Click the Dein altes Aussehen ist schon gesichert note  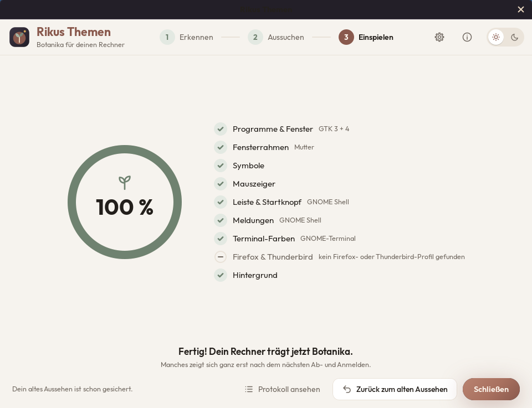[72, 389]
